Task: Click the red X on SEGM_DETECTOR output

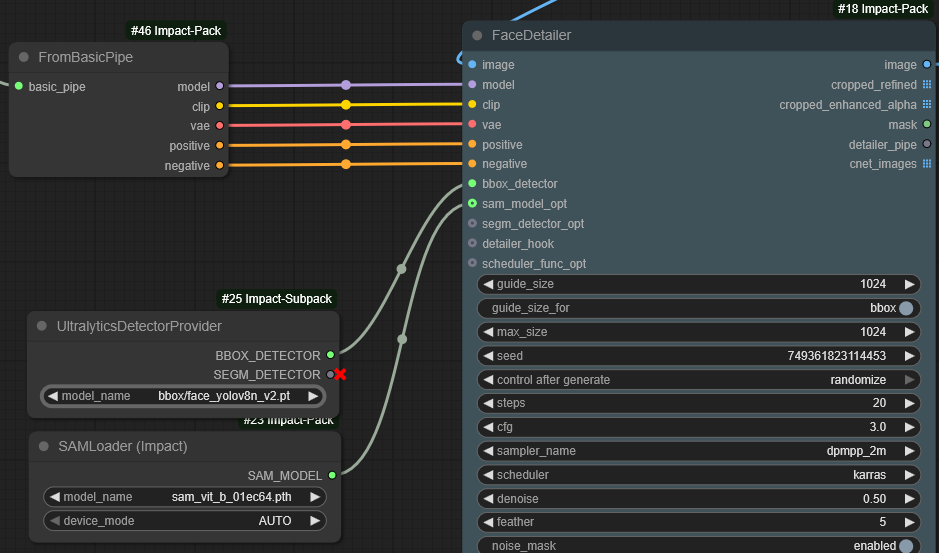Action: pyautogui.click(x=341, y=374)
